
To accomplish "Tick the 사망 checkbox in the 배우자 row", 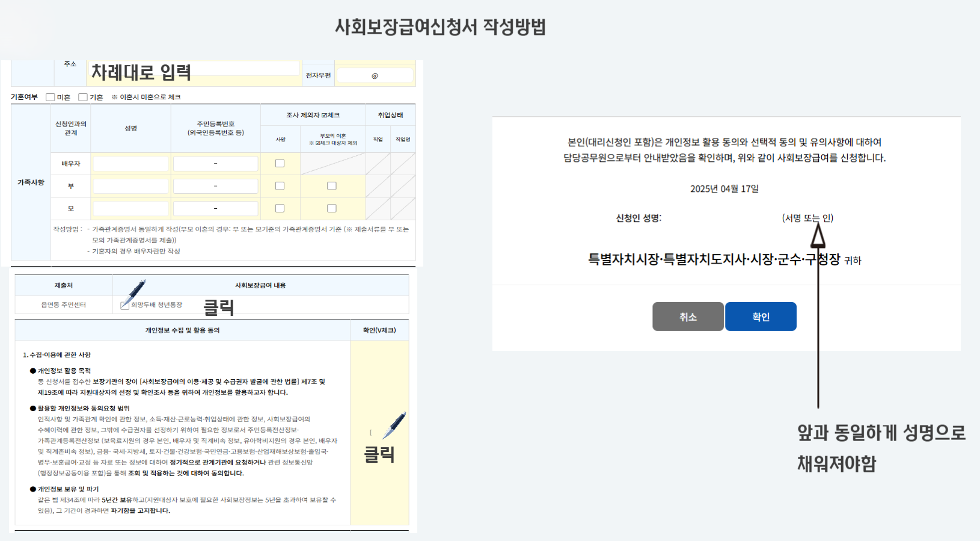I will tap(280, 163).
